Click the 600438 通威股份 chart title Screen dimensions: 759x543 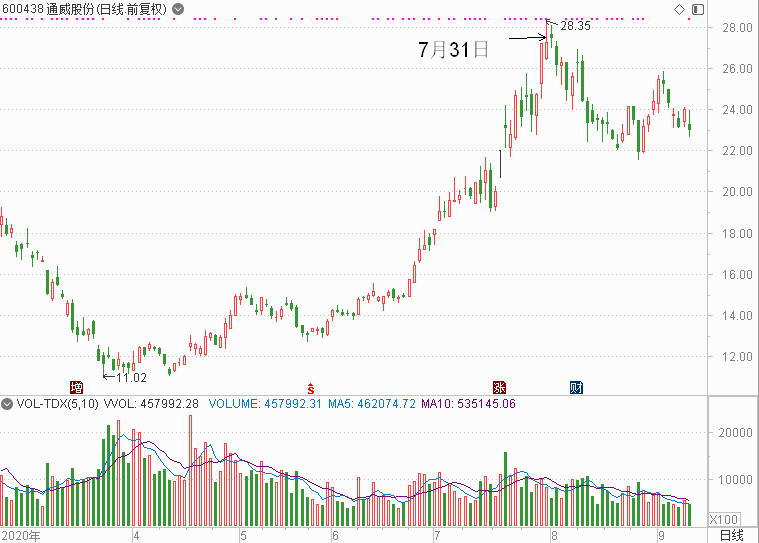click(84, 9)
